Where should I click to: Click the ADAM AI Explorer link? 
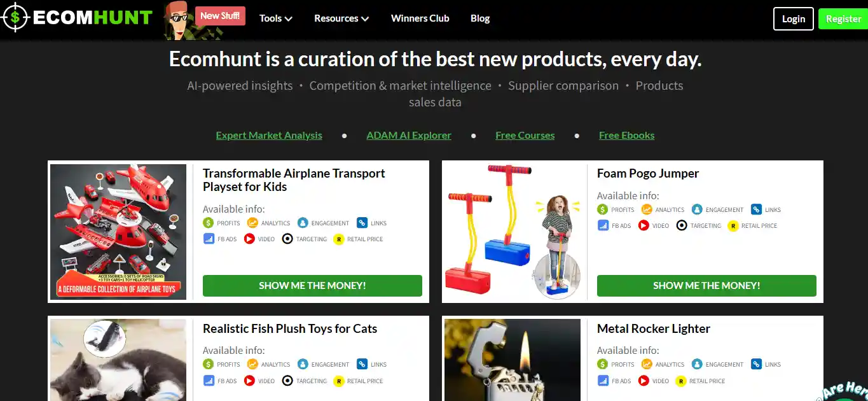tap(408, 135)
